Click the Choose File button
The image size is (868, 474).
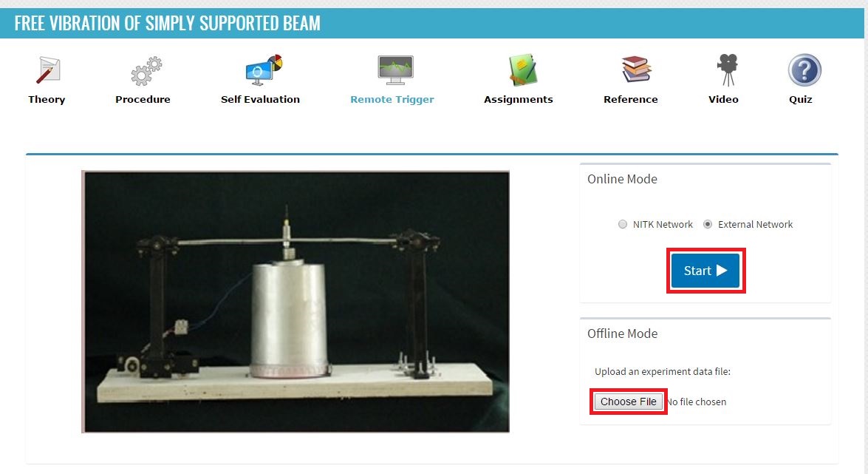pos(629,402)
